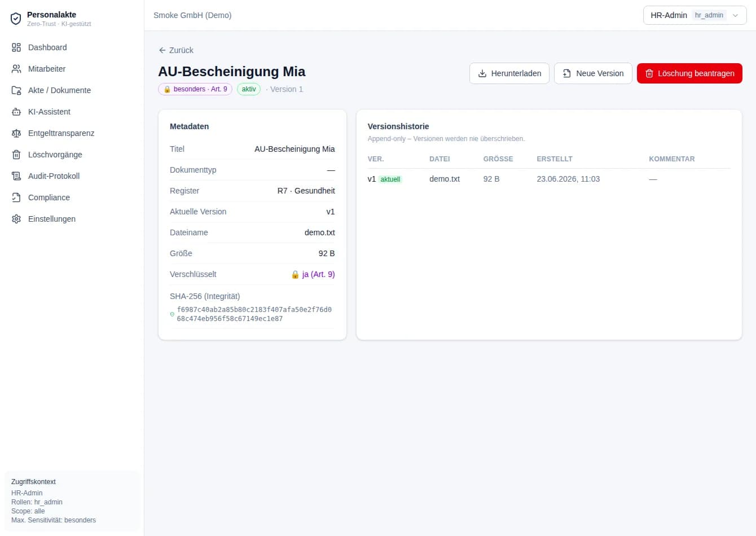The height and width of the screenshot is (536, 756).
Task: Click the green 'aktiv' status badge
Action: point(249,89)
